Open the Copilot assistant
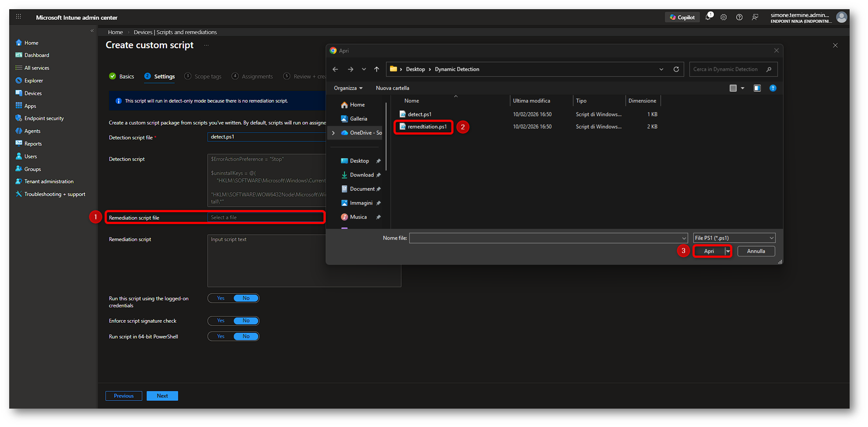The width and height of the screenshot is (868, 427). coord(682,18)
